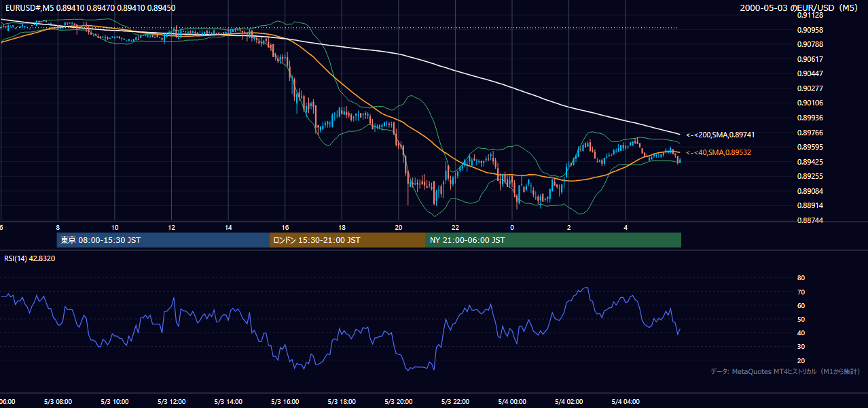Click the 0.90958 price axis label
This screenshot has width=868, height=408.
click(x=811, y=30)
